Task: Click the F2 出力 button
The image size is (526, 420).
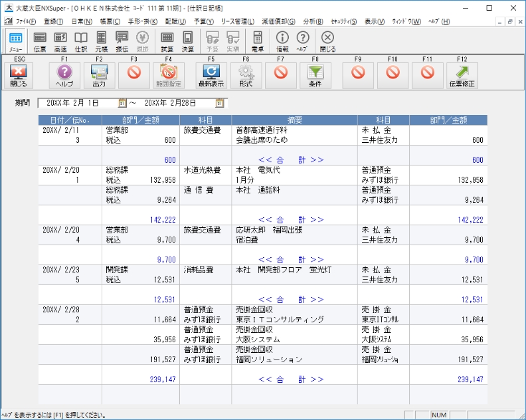Action: (x=100, y=76)
